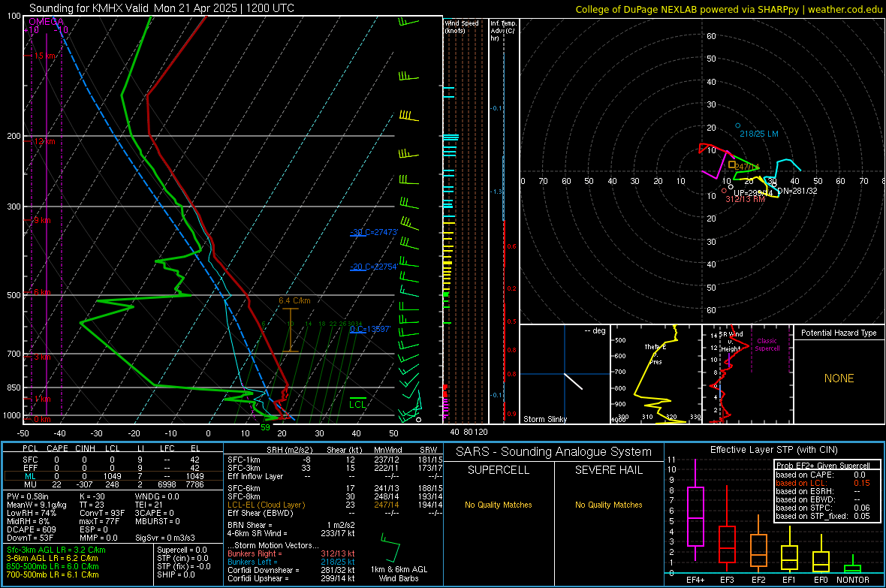
Task: Click the 6.4 C/km lapse rate label
Action: point(294,301)
